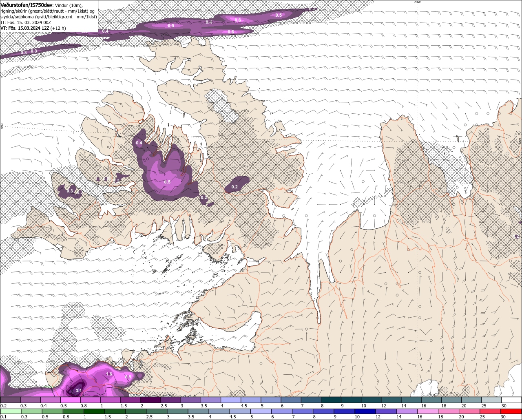Click the '20W' longitude label
Screen dimensions: 522x420
coord(417,2)
